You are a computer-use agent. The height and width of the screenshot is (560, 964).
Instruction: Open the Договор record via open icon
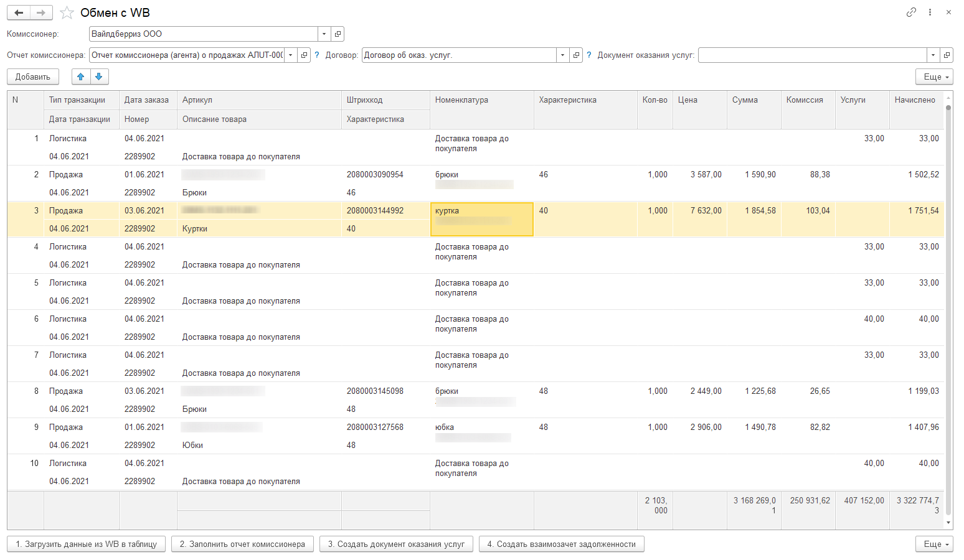tap(576, 55)
